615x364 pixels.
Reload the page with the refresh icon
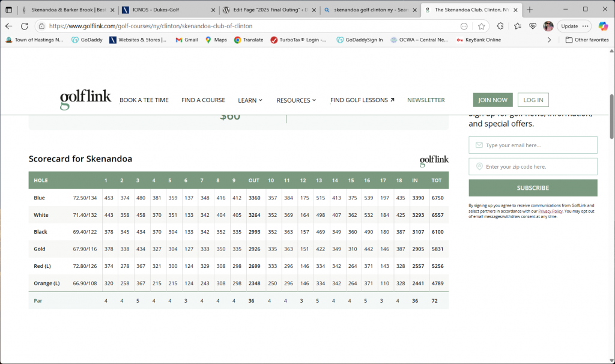coord(25,26)
